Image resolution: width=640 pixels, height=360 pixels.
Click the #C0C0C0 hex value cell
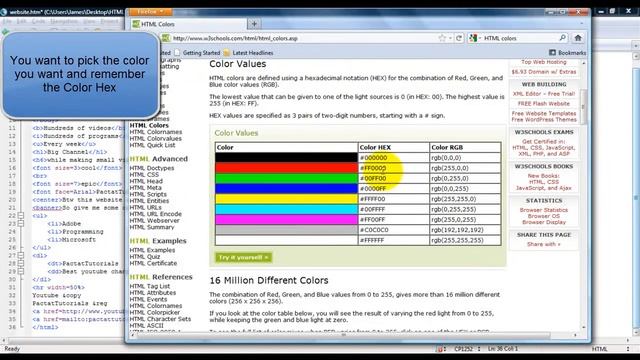[x=393, y=230]
